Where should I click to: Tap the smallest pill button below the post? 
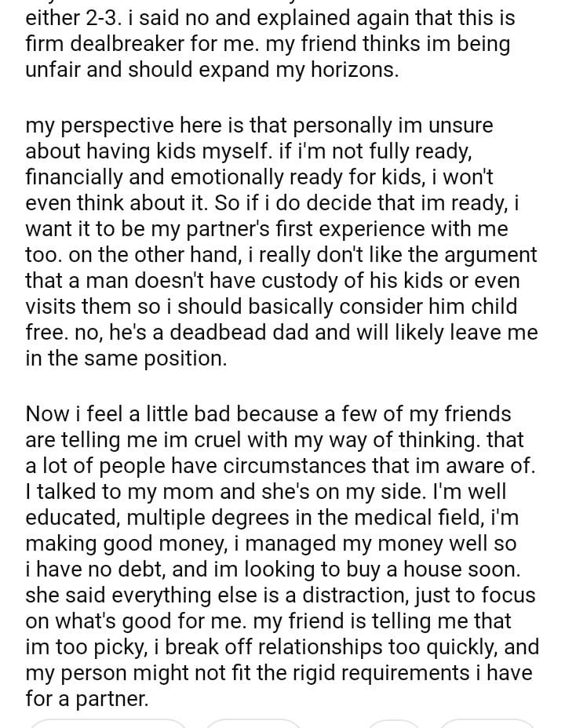[x=393, y=723]
